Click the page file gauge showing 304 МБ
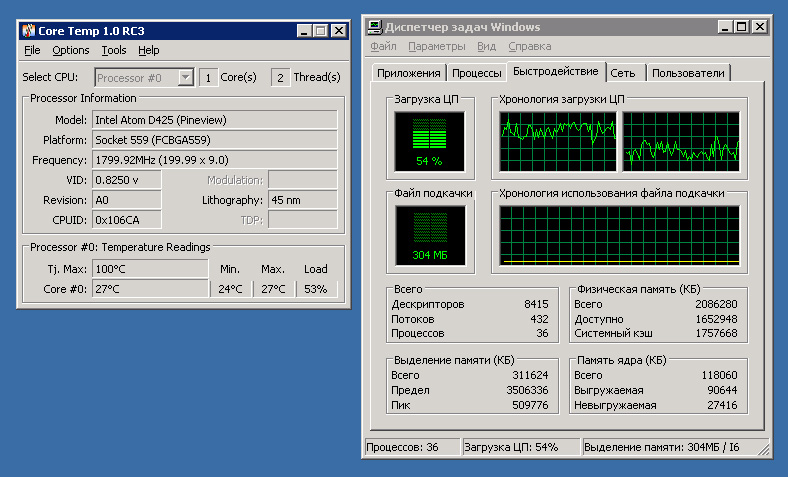The width and height of the screenshot is (788, 477). 430,235
